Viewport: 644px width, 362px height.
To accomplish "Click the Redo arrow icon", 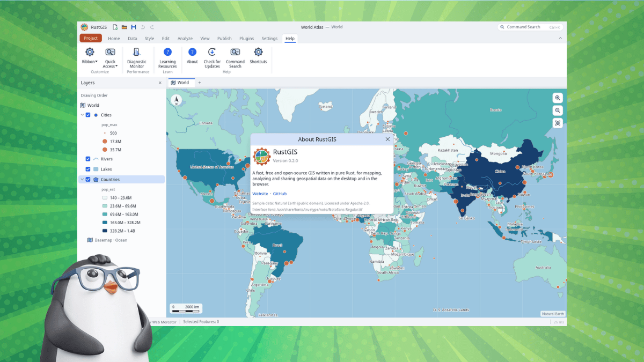I will coord(152,27).
